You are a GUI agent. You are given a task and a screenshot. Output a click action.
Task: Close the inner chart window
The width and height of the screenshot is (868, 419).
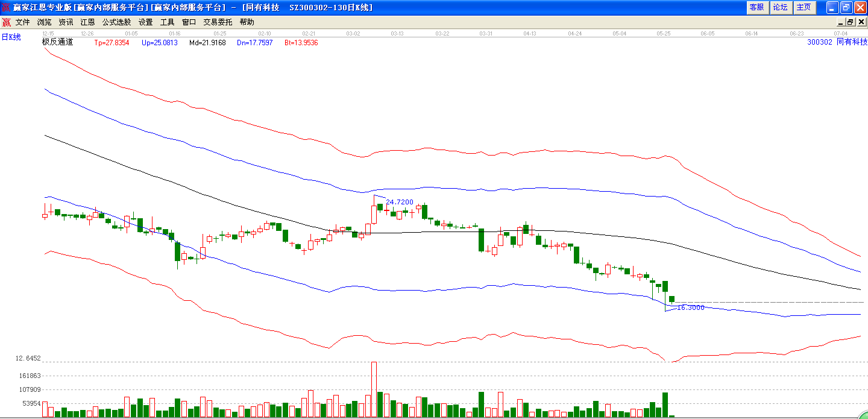(x=861, y=22)
